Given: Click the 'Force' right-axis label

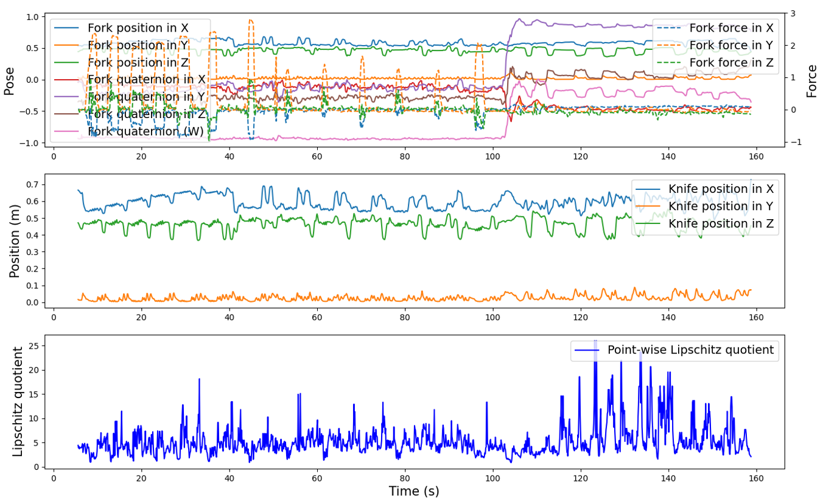Looking at the screenshot, I should coord(812,80).
